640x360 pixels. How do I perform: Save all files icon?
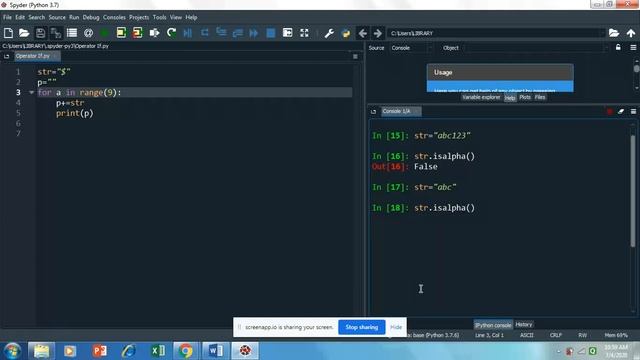56,33
